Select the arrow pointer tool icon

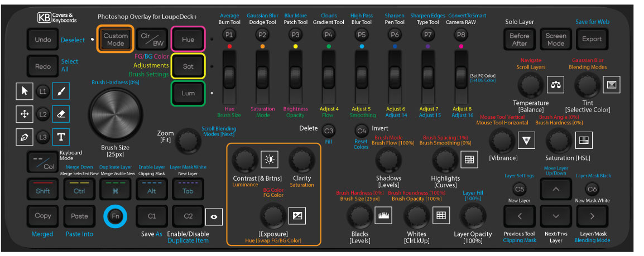click(25, 91)
